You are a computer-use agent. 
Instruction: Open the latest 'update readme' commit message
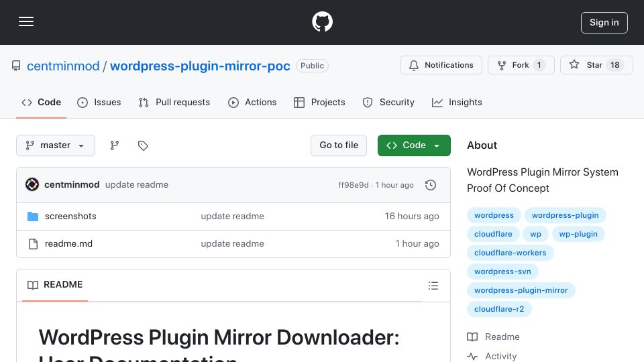(137, 185)
